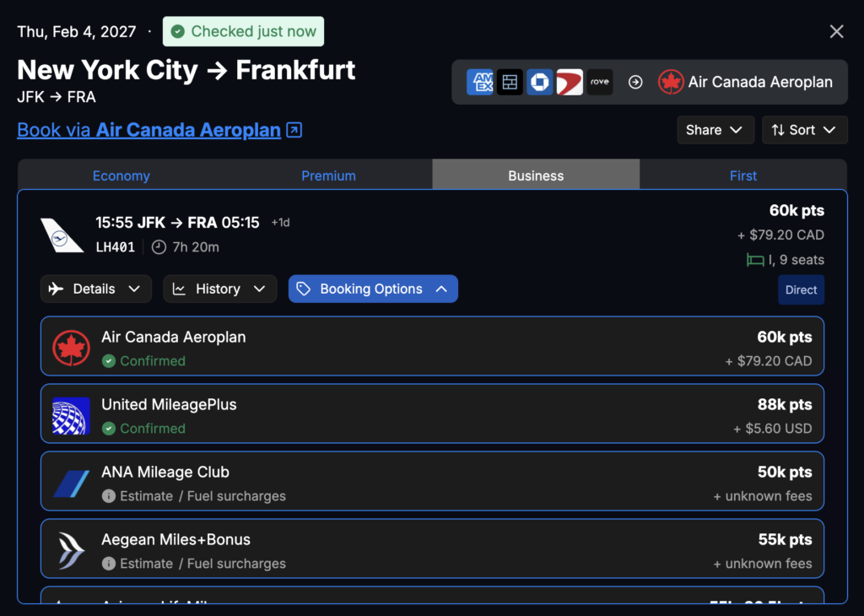The width and height of the screenshot is (864, 616).
Task: Select the ANA Mileage Club 50k pts option
Action: coord(432,481)
